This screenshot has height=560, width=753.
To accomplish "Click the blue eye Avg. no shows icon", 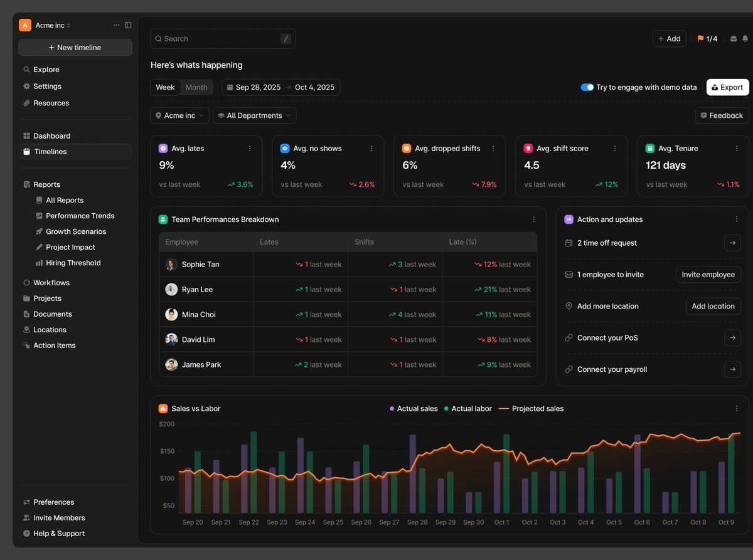I will [x=285, y=149].
